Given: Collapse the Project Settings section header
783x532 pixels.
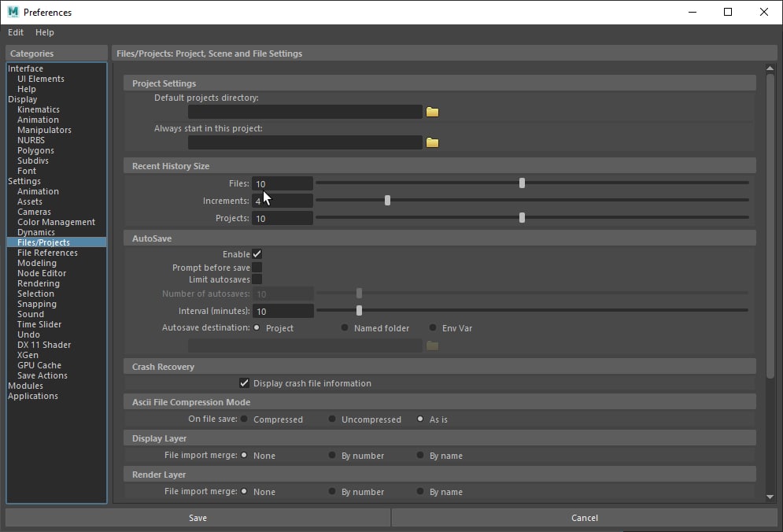Looking at the screenshot, I should (440, 83).
